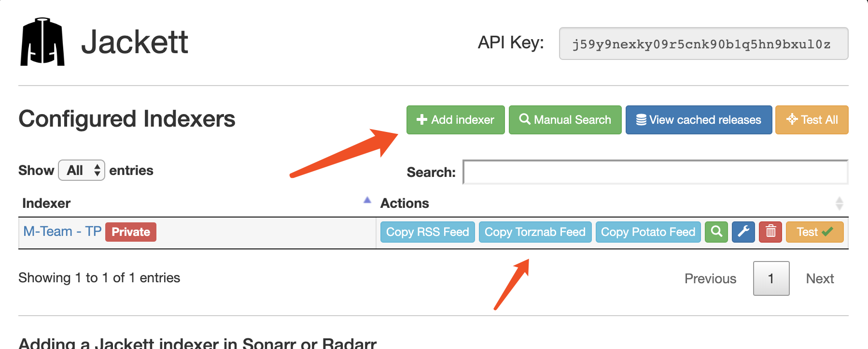Search the M-Team indexer via magnifier icon
868x349 pixels.
716,232
